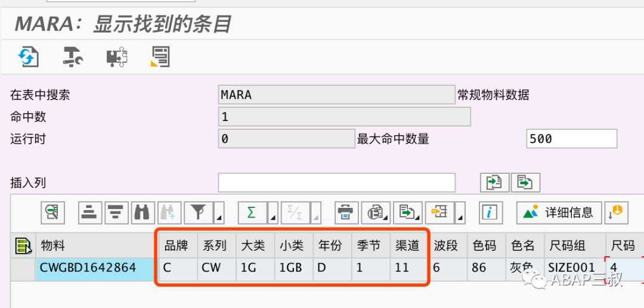Click the select-all icon left of 物料 header
Image resolution: width=644 pixels, height=308 pixels.
23,245
